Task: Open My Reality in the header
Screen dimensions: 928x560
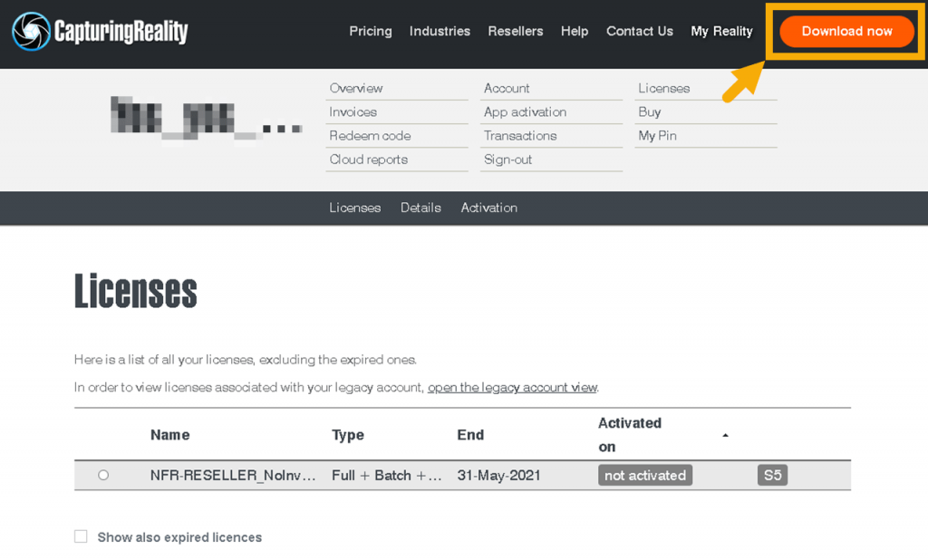Action: 721,31
